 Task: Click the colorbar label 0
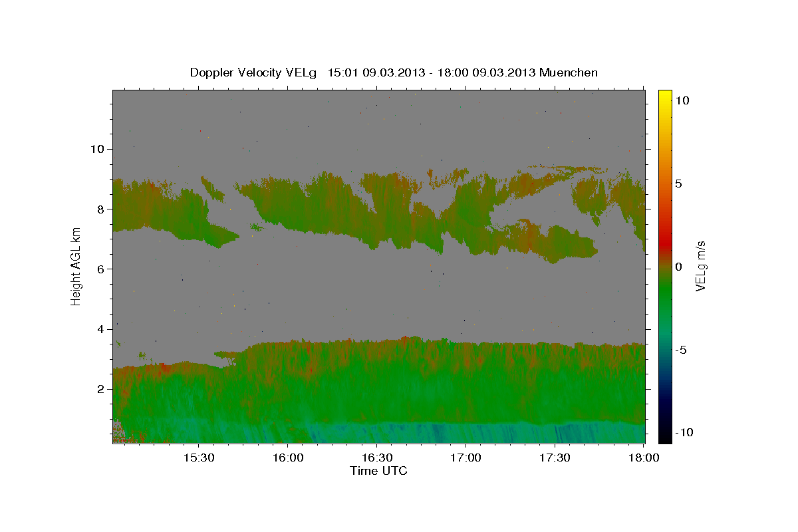(679, 267)
